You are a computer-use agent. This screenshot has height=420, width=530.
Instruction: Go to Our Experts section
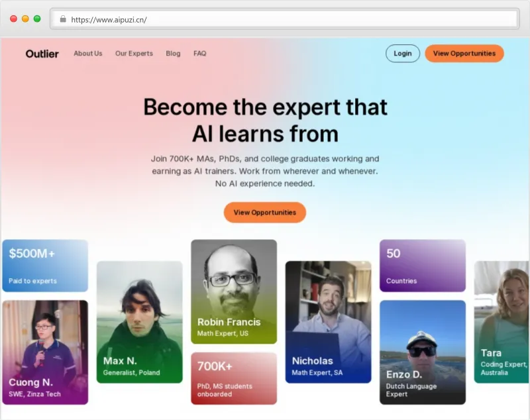pyautogui.click(x=134, y=54)
